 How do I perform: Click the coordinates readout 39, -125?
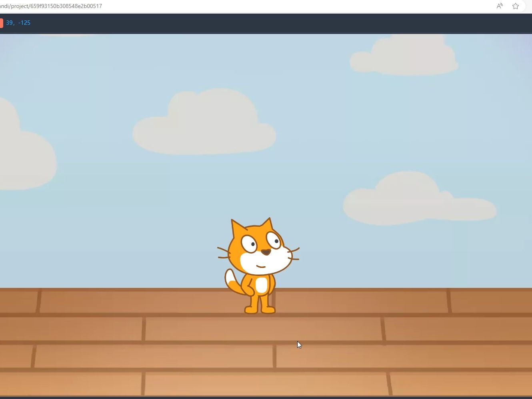tap(18, 23)
